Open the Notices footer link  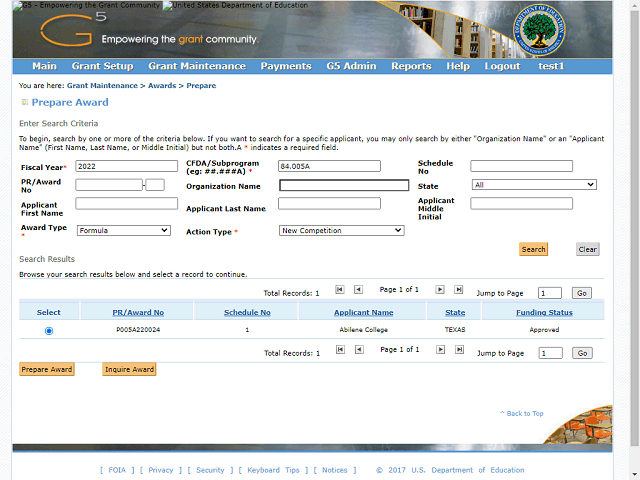(x=335, y=470)
